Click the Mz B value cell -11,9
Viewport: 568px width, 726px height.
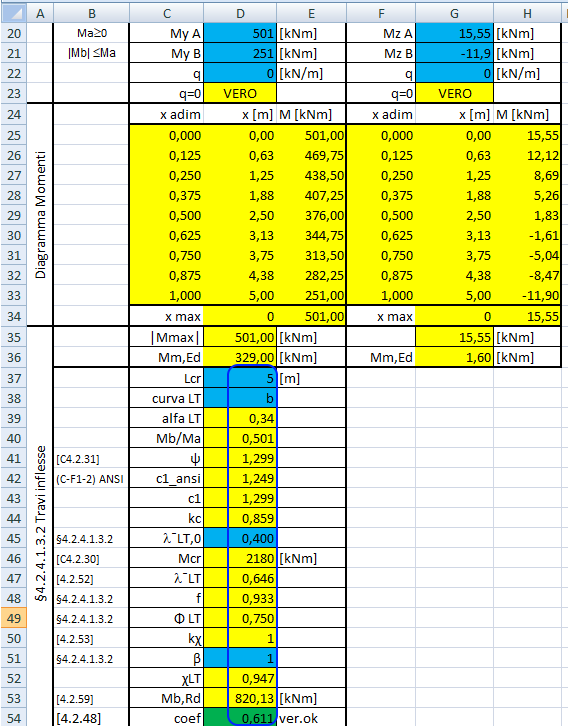[454, 53]
